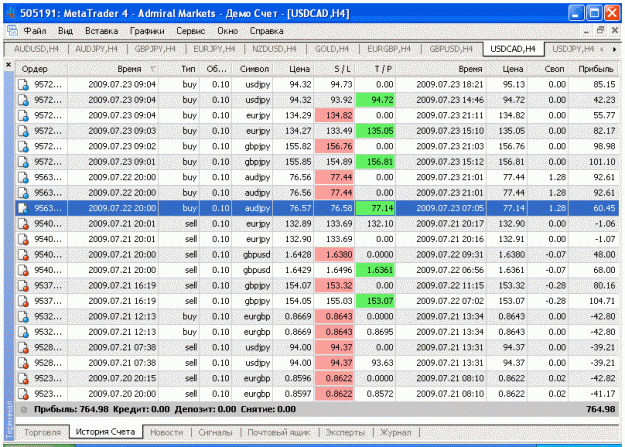
Task: Restore the inner chart window button
Action: coord(600,30)
